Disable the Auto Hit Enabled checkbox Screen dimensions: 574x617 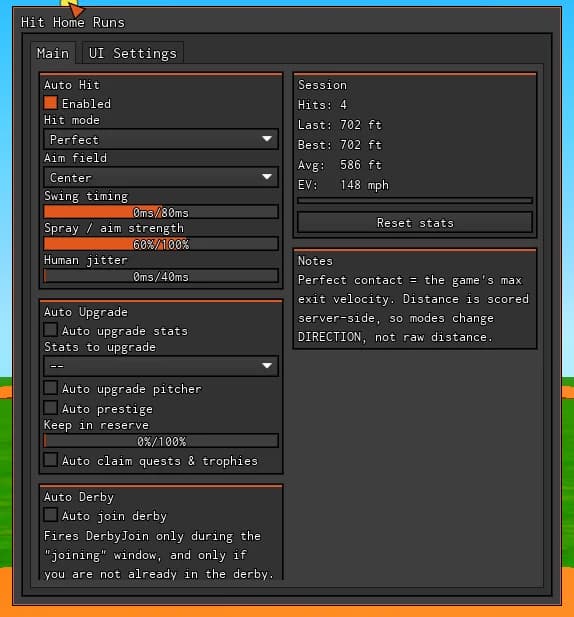50,103
